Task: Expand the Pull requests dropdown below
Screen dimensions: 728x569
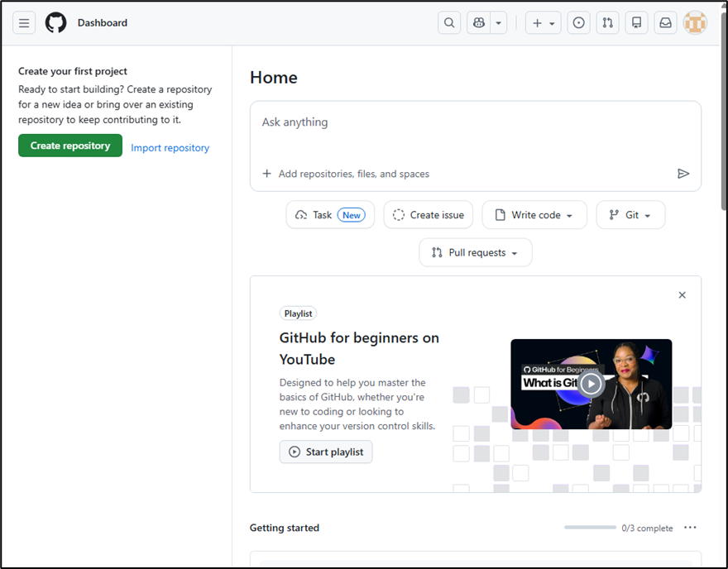Action: pos(476,252)
